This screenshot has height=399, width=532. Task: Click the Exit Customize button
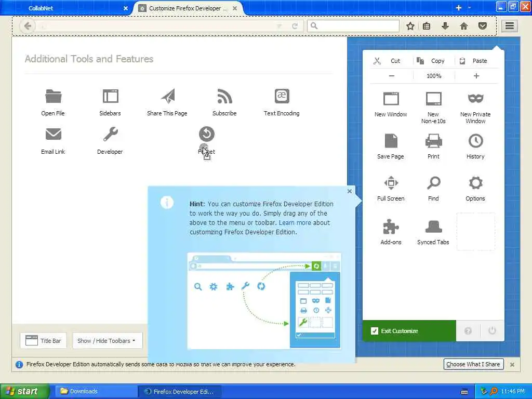[x=409, y=331]
